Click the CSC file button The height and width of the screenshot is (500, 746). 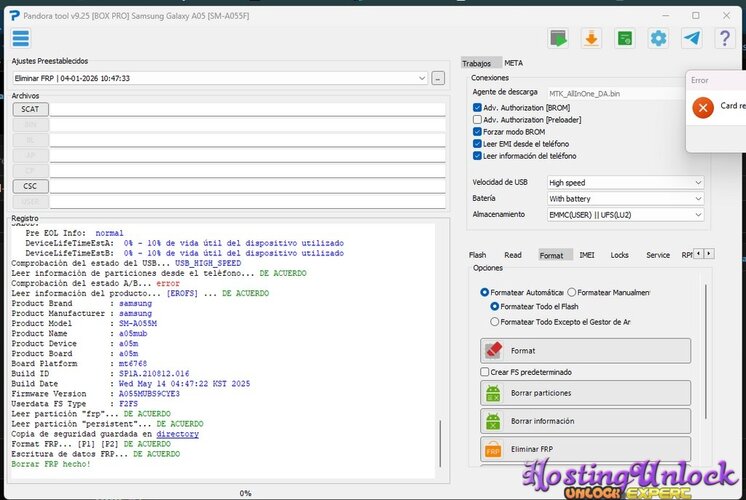(30, 186)
